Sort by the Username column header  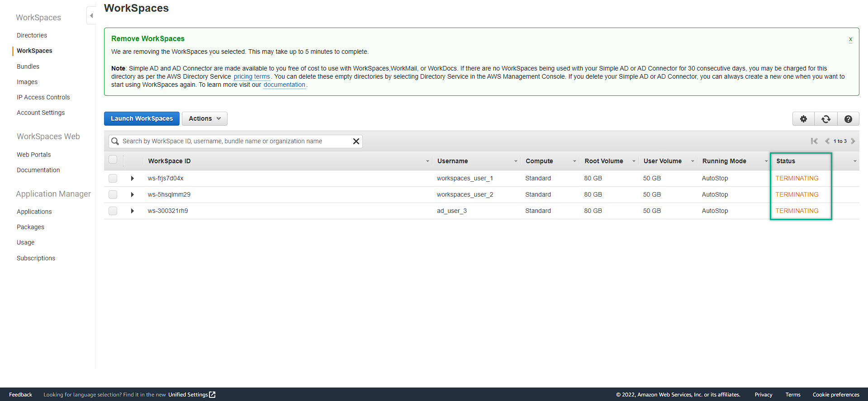(x=453, y=161)
